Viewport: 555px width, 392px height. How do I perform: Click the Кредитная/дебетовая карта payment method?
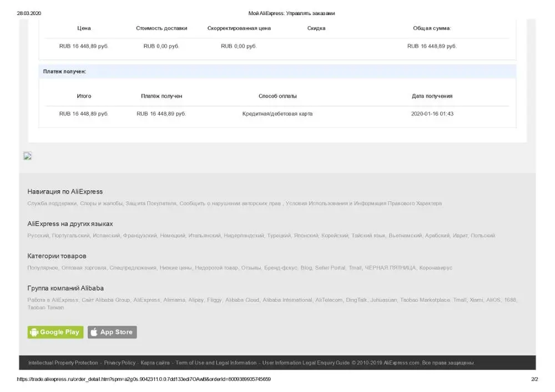point(277,114)
